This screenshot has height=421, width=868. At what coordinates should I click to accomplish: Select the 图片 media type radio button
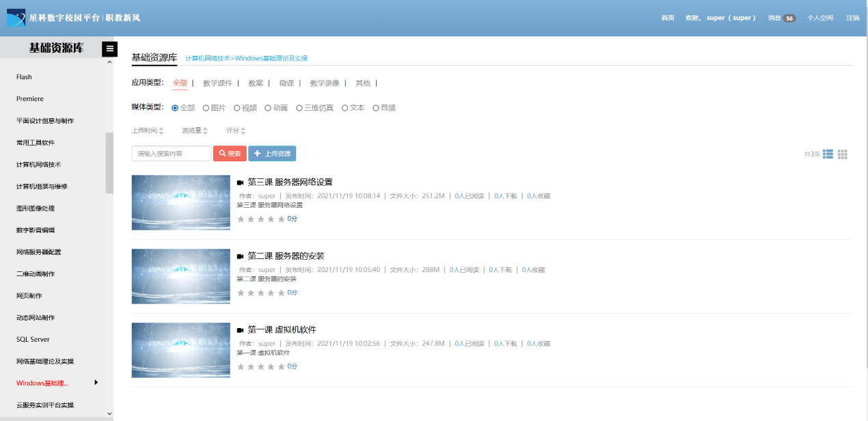(206, 108)
